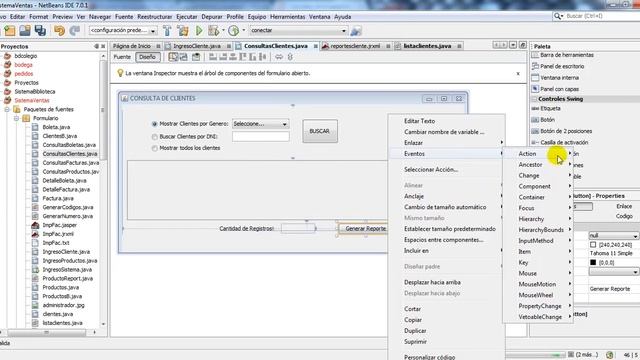Click the Clean and Build icon
The height and width of the screenshot is (360, 640).
(x=183, y=31)
